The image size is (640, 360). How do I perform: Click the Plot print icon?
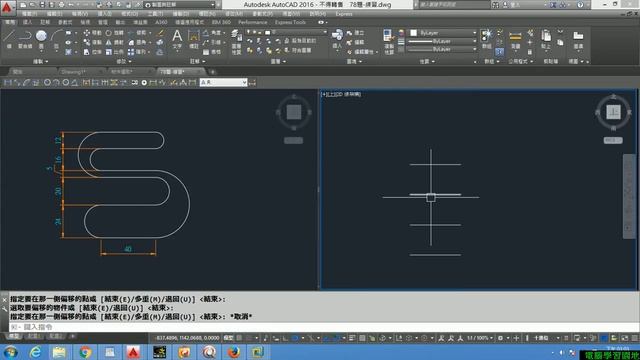(61, 5)
